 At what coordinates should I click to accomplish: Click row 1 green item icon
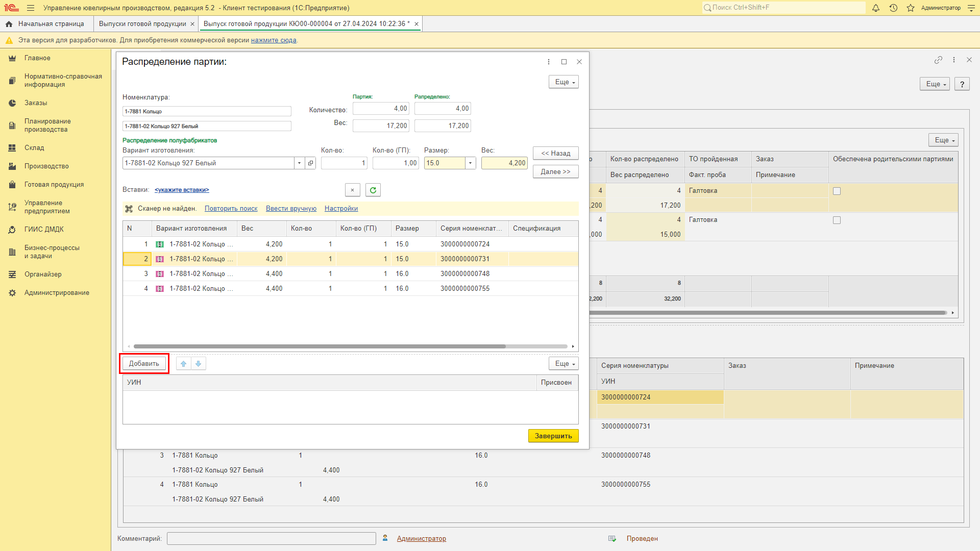click(160, 244)
